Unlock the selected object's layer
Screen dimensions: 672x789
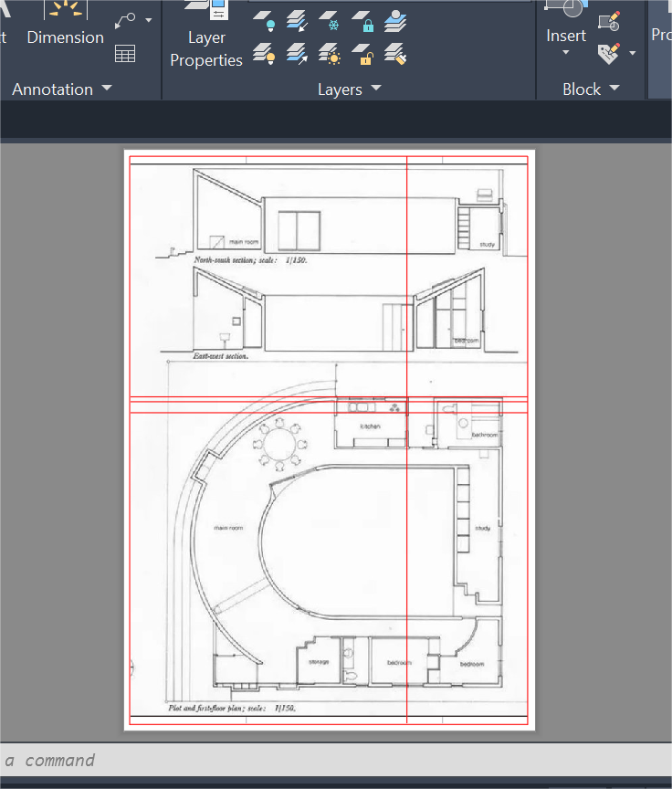[362, 54]
